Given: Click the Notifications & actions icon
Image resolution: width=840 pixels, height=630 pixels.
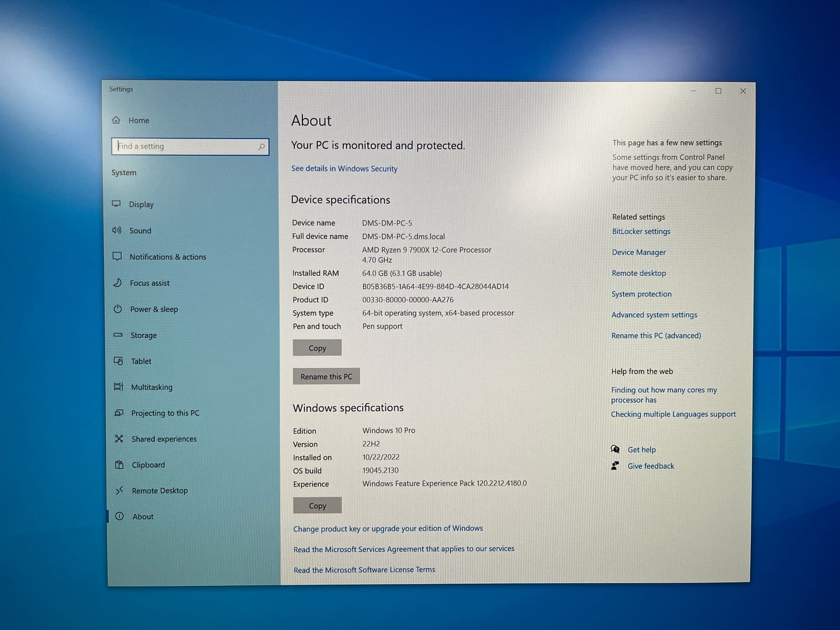Looking at the screenshot, I should 117,256.
